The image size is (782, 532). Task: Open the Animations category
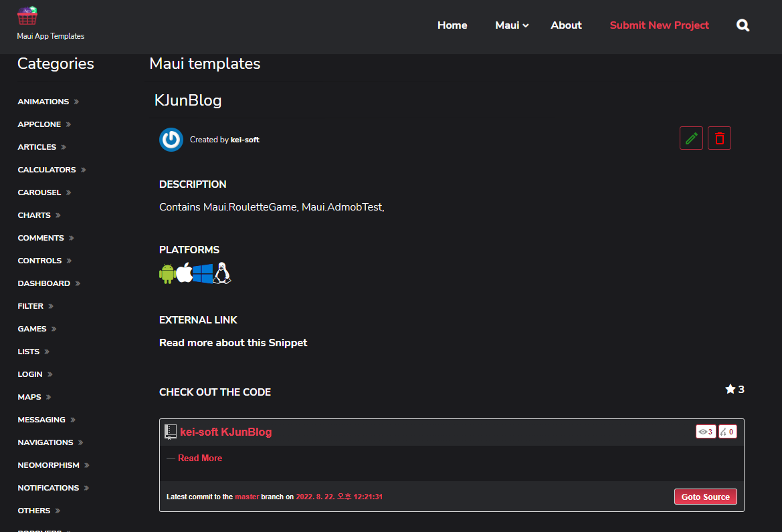pos(48,102)
